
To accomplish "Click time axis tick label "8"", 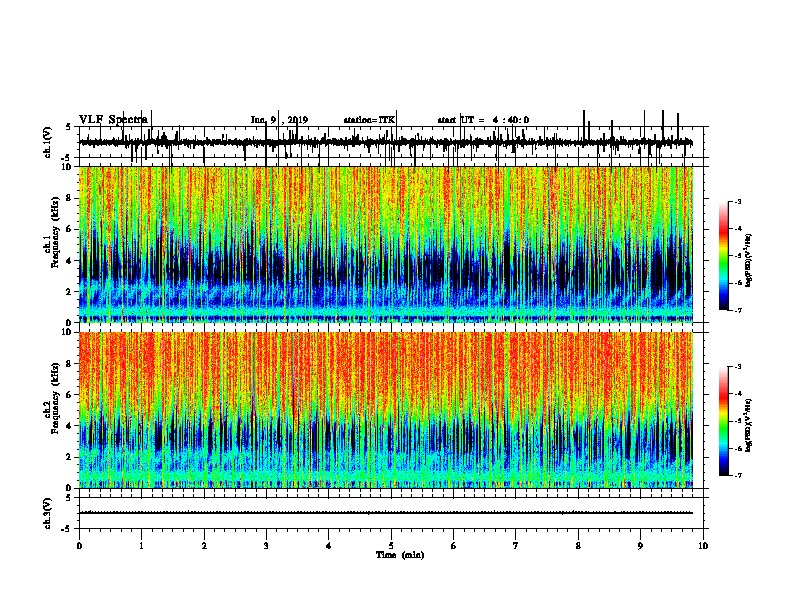I will (x=578, y=546).
